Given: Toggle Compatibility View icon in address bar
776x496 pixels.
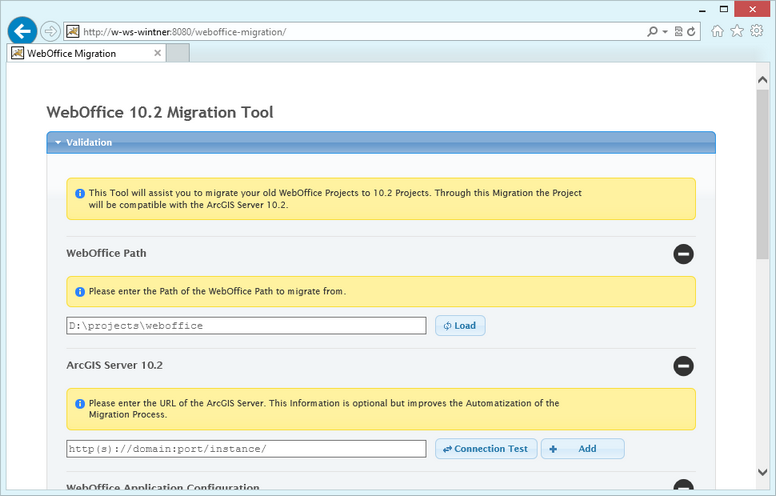Looking at the screenshot, I should [x=679, y=32].
